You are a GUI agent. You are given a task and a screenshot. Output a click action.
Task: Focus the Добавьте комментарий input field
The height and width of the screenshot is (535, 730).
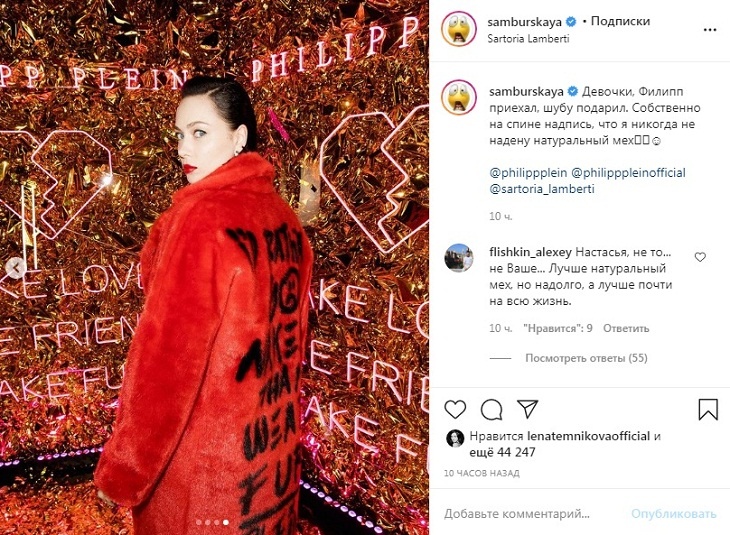click(x=533, y=514)
